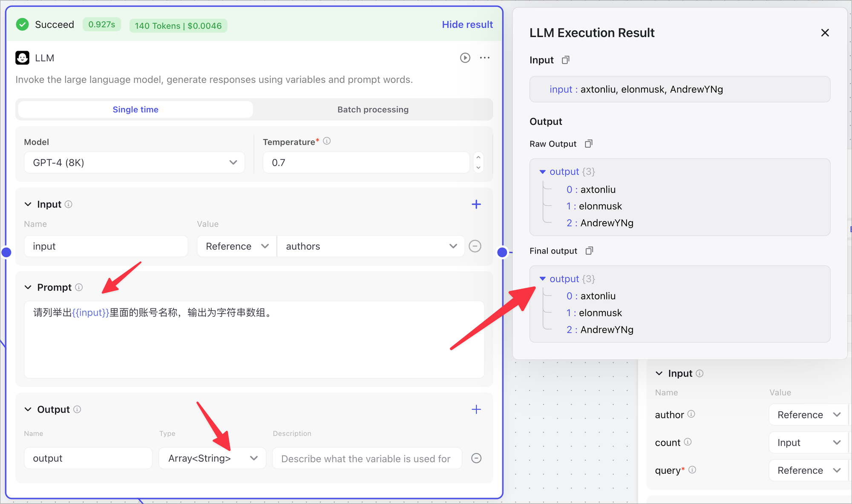Click Temperature info tooltip icon

click(x=327, y=141)
